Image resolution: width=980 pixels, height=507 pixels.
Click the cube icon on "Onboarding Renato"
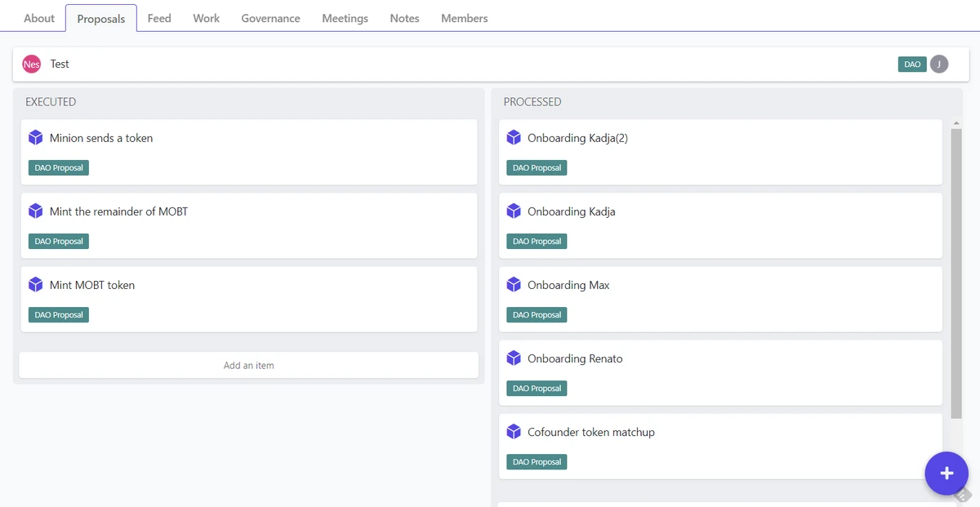pos(514,358)
